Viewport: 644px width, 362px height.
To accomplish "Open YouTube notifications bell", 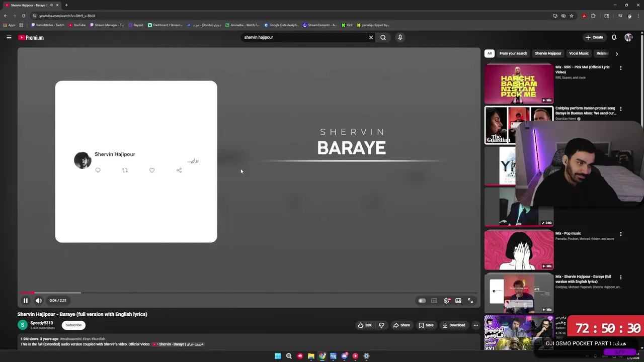I will 614,37.
